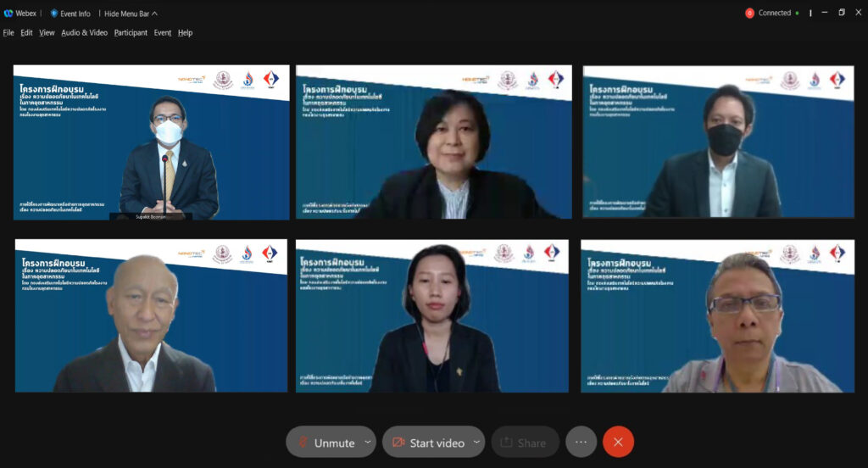868x468 pixels.
Task: Open the Help menu
Action: [x=185, y=33]
